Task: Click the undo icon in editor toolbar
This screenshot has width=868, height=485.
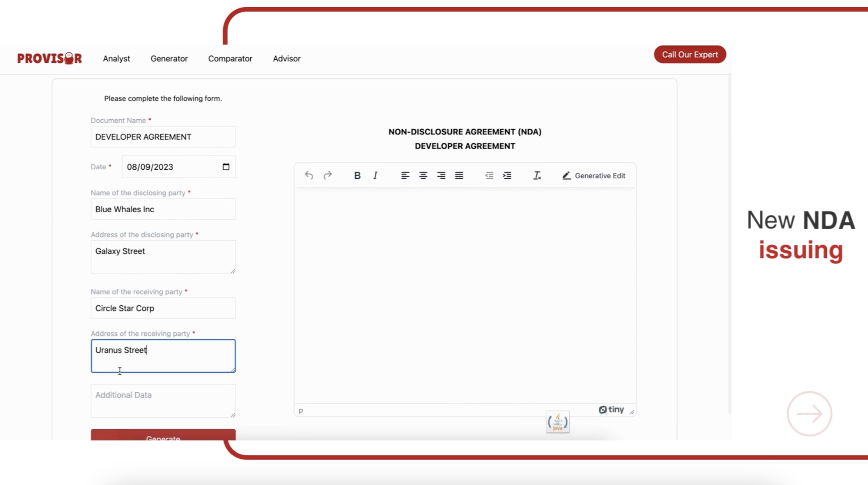Action: (309, 176)
